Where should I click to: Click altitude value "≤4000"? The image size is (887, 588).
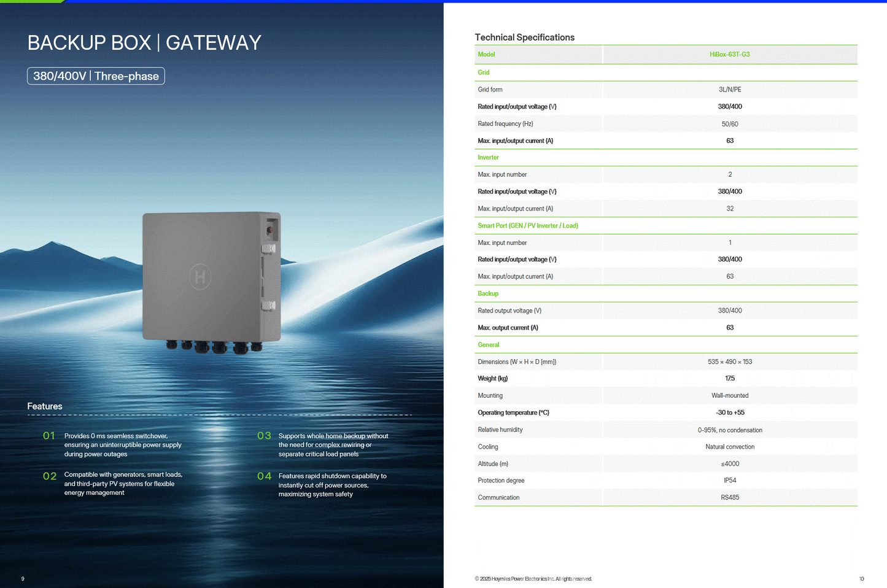point(730,464)
